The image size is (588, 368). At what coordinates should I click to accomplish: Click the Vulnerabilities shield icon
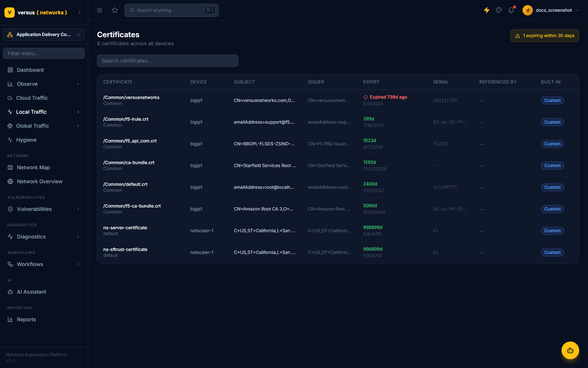point(10,209)
